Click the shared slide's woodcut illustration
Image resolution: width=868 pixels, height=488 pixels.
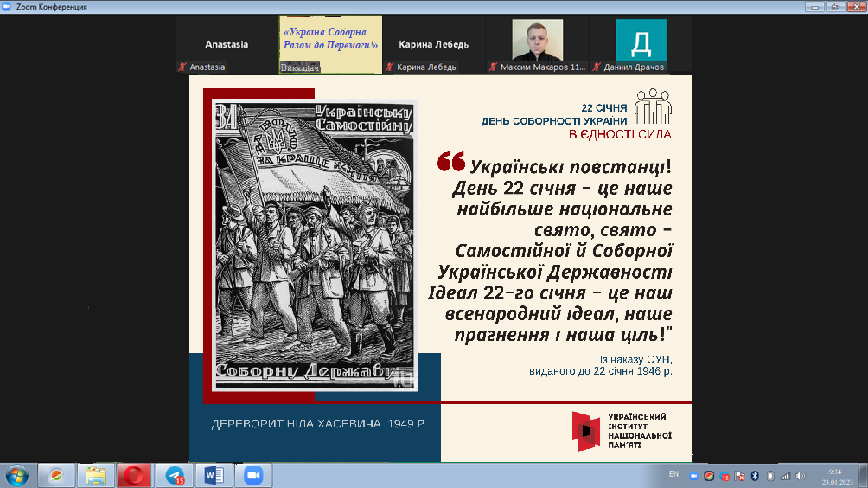coord(315,246)
